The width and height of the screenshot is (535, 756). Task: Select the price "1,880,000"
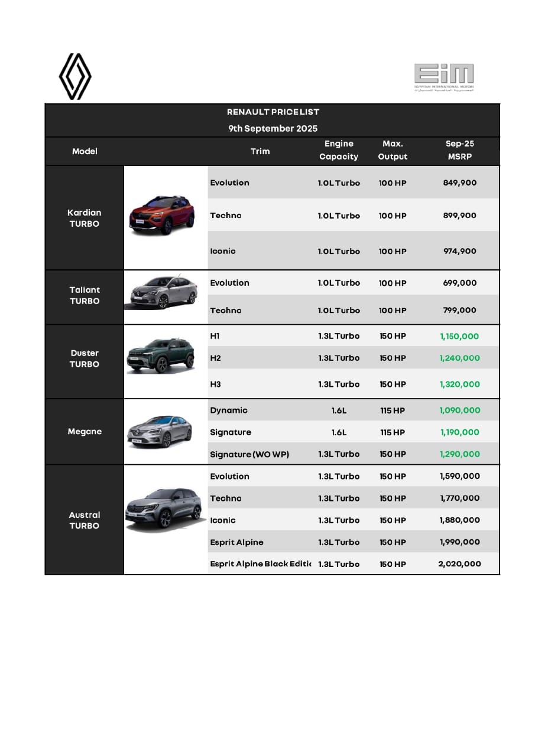coord(460,520)
